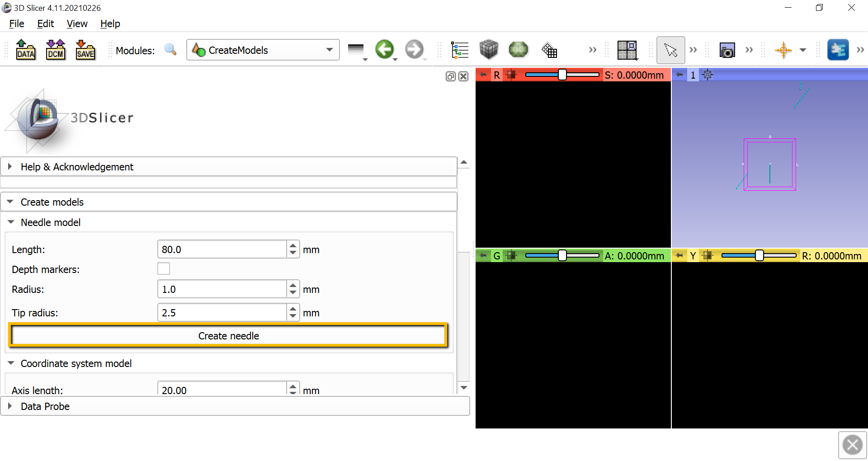Toggle red slice link visibility icon
The width and height of the screenshot is (868, 461).
pyautogui.click(x=511, y=75)
